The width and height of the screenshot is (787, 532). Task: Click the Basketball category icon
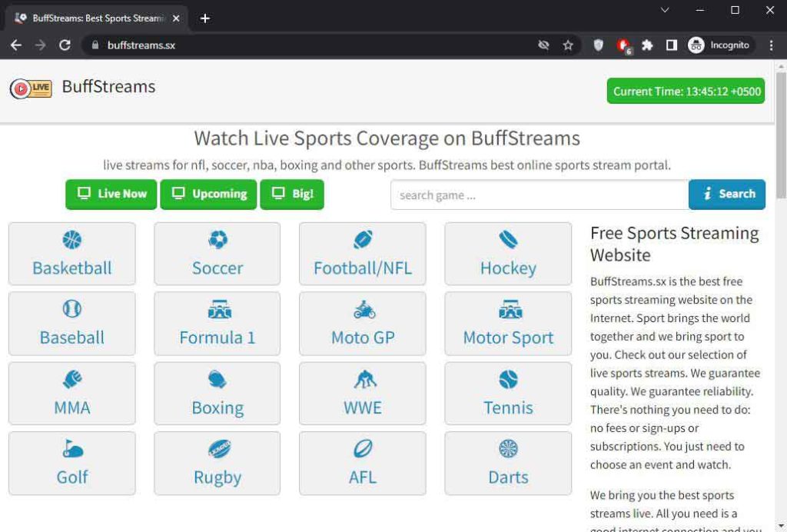tap(71, 241)
